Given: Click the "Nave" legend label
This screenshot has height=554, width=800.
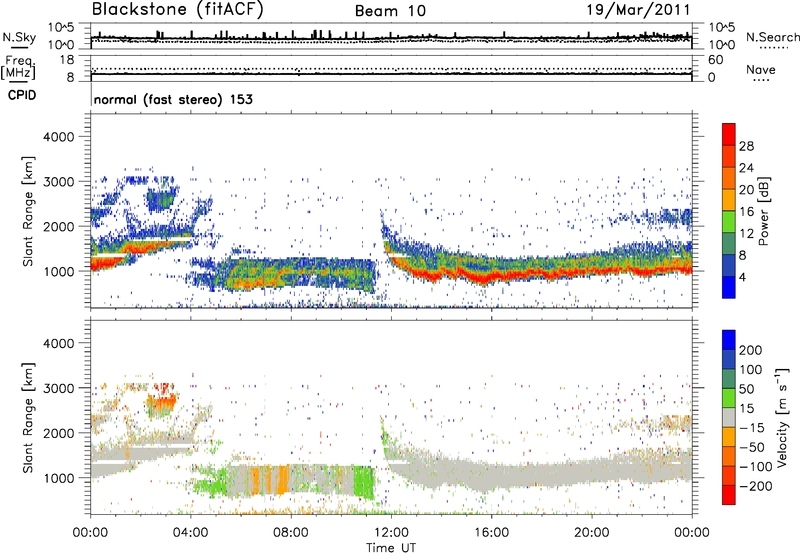Looking at the screenshot, I should click(x=761, y=70).
